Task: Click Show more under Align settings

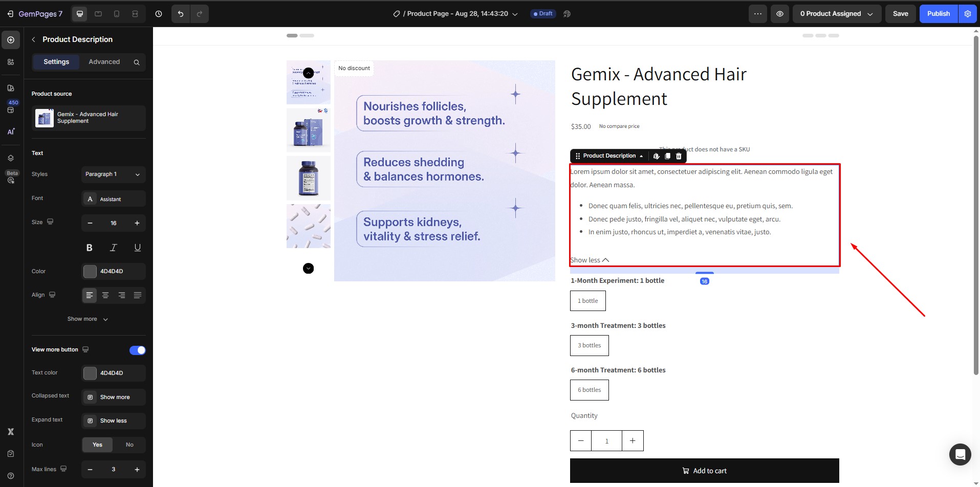Action: pyautogui.click(x=87, y=319)
